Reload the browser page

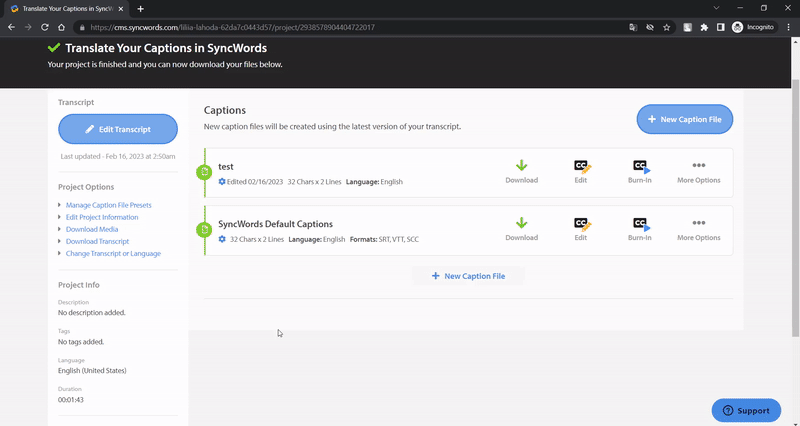click(45, 28)
